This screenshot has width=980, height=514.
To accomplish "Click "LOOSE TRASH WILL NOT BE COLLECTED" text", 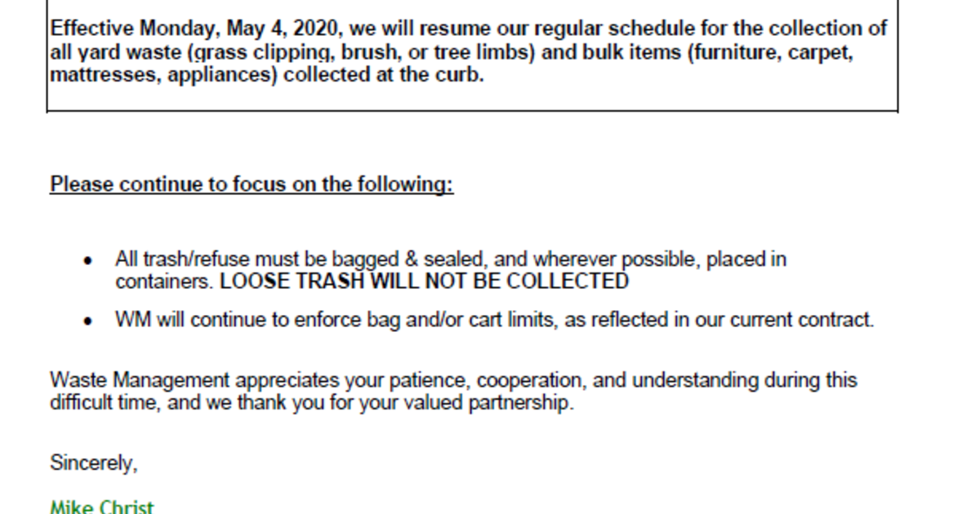I will [425, 282].
